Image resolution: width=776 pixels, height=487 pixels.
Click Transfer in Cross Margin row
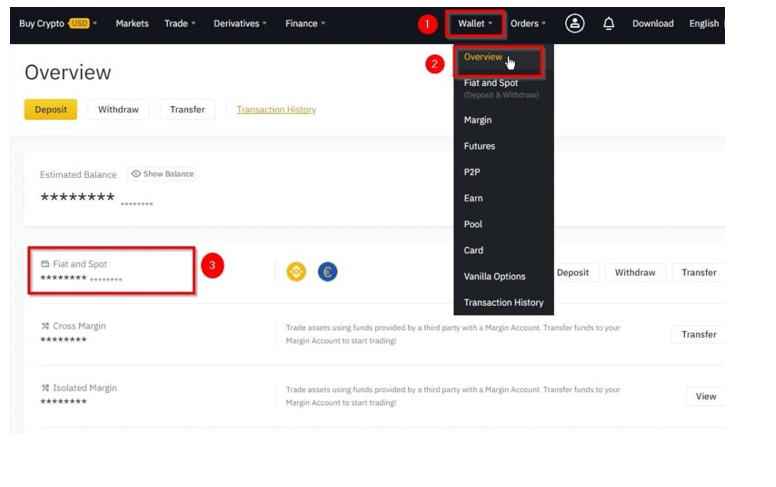coord(698,335)
